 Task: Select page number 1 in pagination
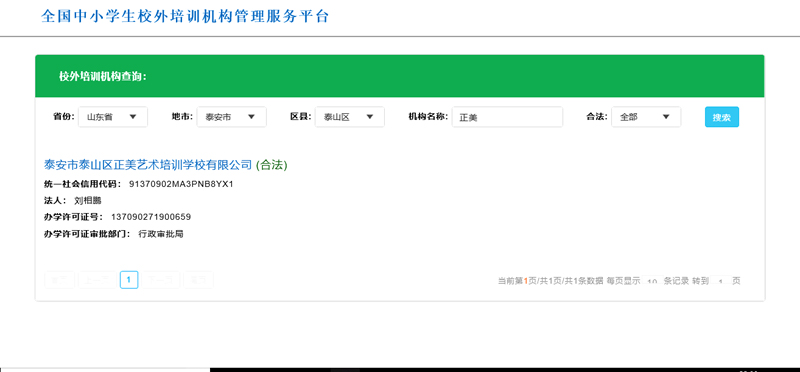129,280
